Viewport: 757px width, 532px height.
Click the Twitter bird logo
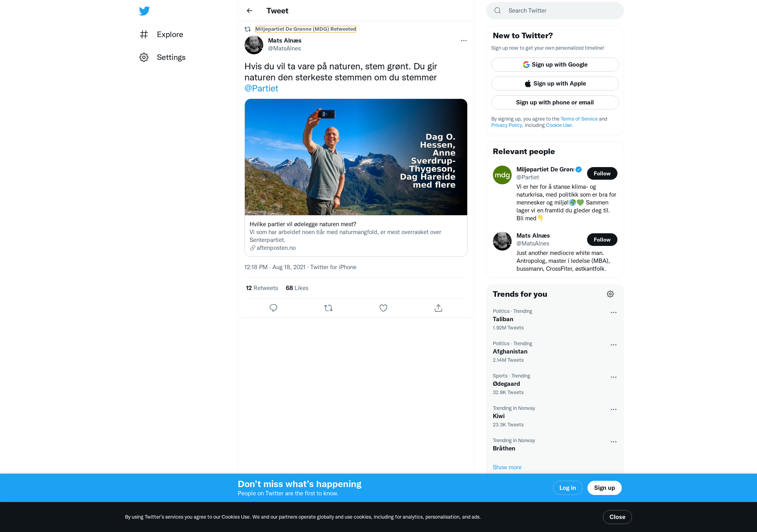[144, 11]
